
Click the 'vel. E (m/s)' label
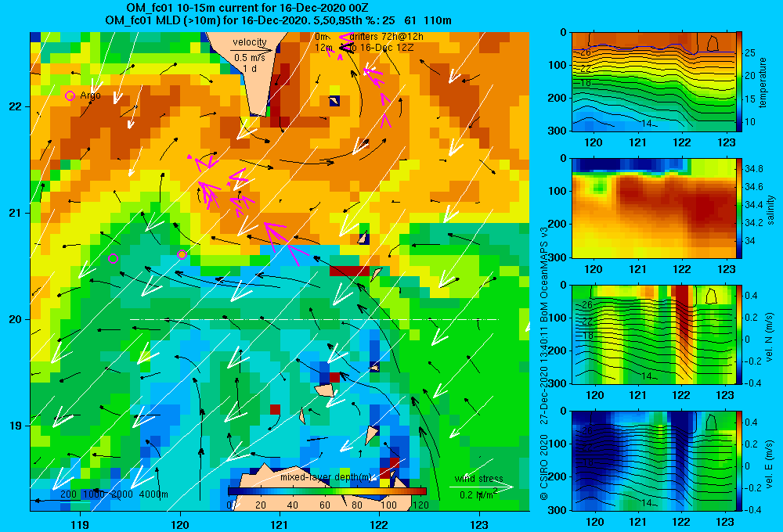tap(770, 462)
